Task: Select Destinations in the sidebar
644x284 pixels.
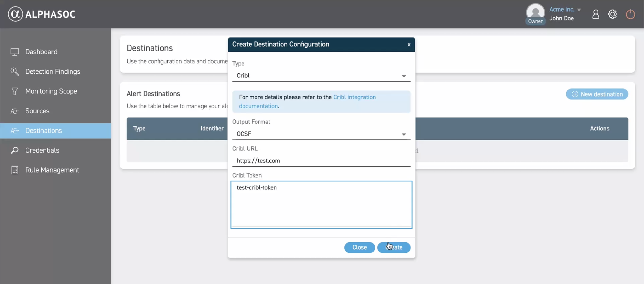Action: [x=44, y=131]
